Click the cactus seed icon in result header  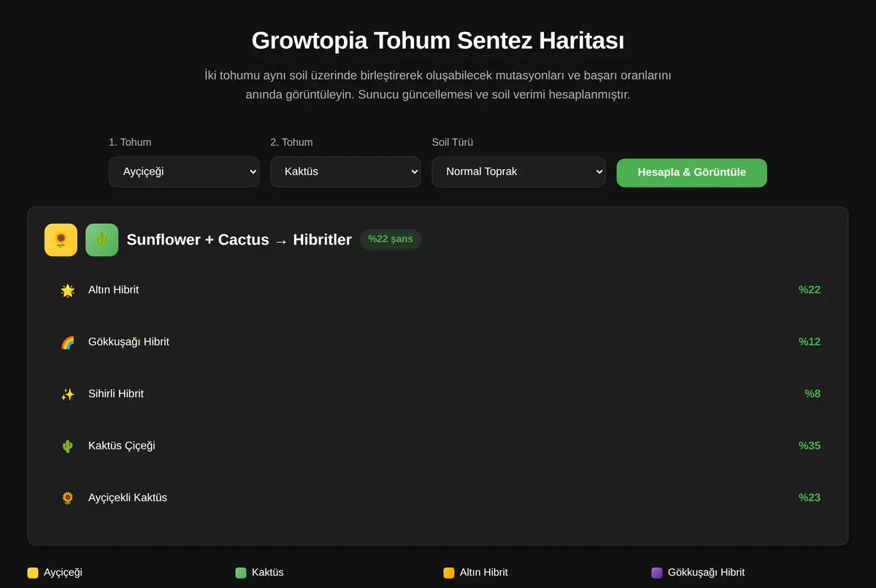(x=101, y=240)
